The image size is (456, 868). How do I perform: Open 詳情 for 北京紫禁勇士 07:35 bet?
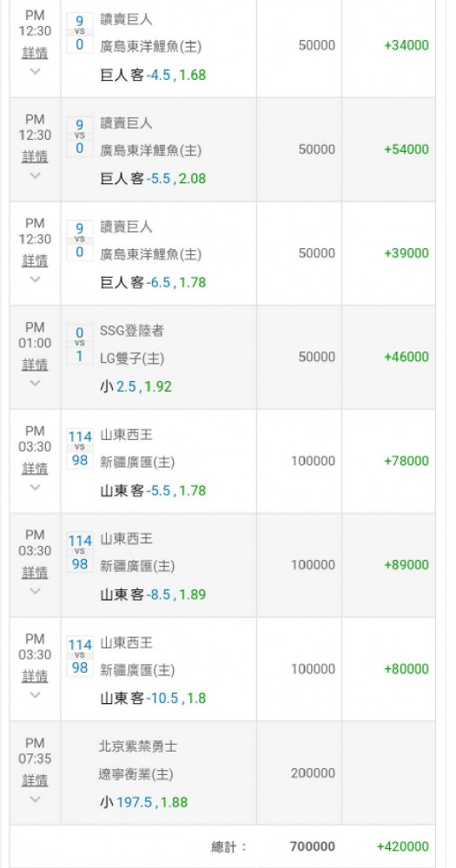click(x=35, y=780)
